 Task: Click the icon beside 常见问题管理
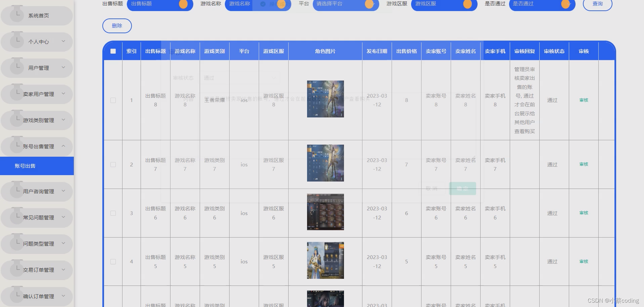17,215
